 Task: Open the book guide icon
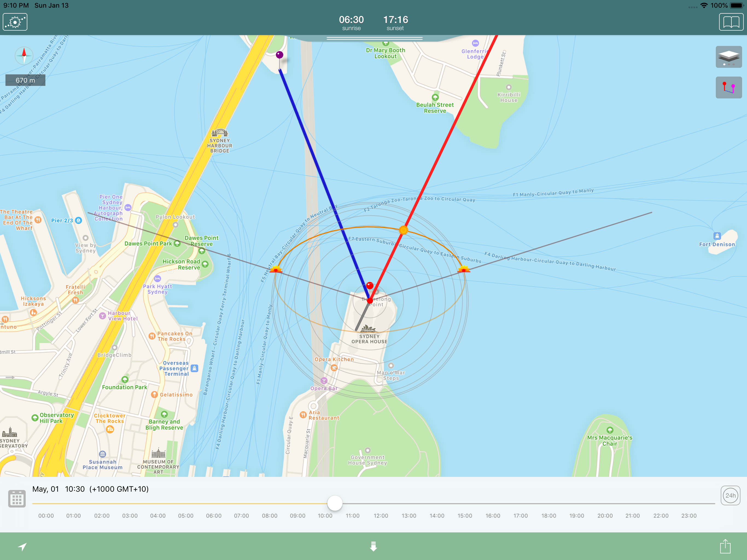(x=731, y=22)
